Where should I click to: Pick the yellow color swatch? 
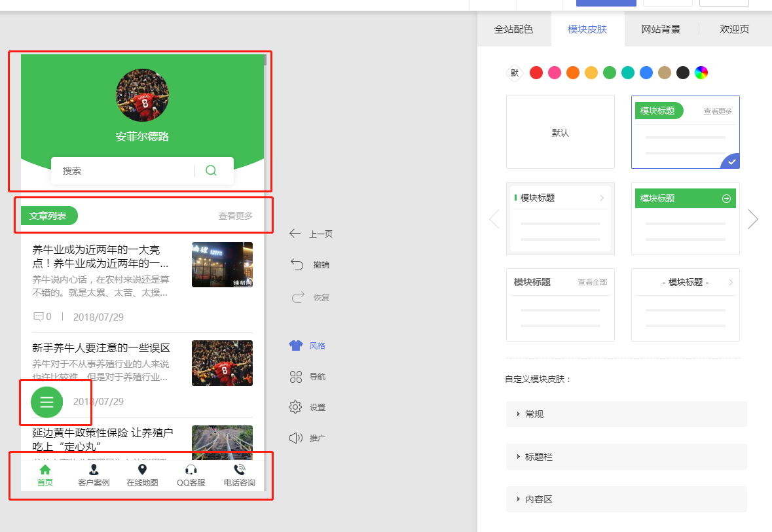pos(591,73)
